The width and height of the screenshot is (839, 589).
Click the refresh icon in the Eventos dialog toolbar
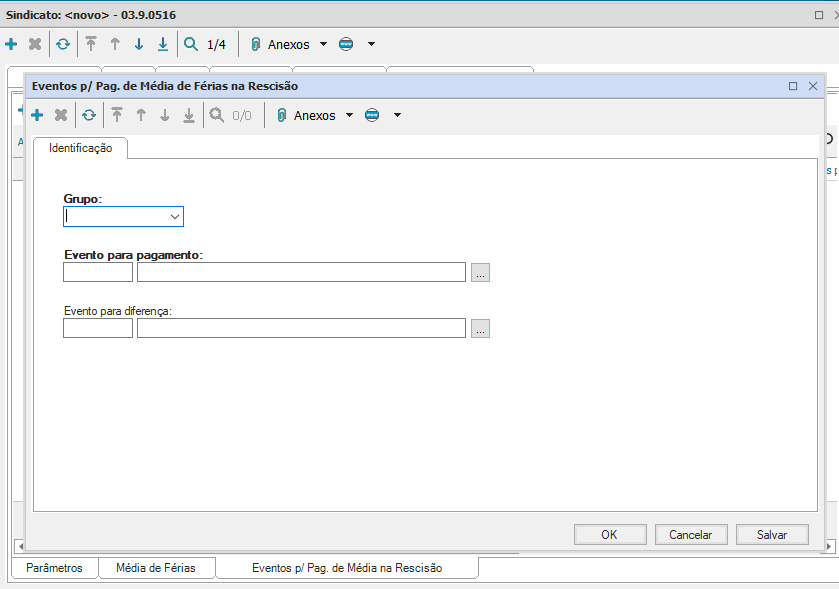click(x=89, y=116)
